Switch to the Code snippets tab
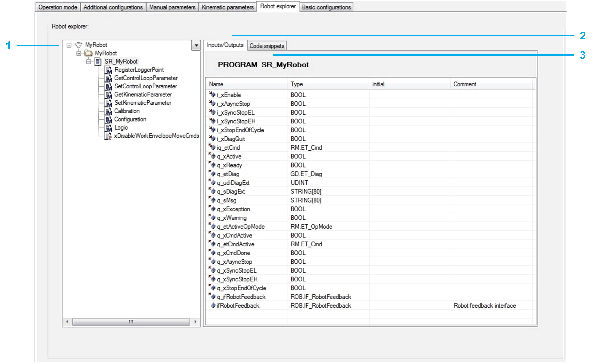The width and height of the screenshot is (595, 364). [267, 46]
